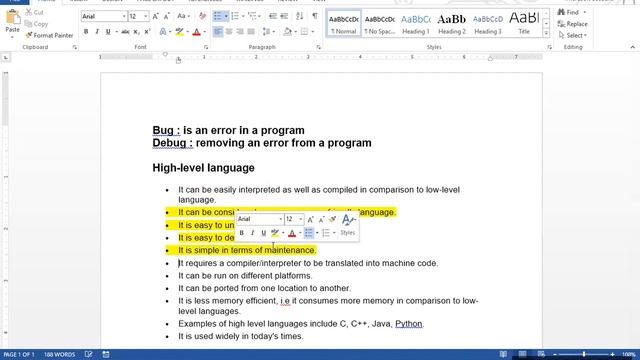Screen dimensions: 640x360
Task: Toggle Bold in the ribbon Font group
Action: (x=86, y=31)
